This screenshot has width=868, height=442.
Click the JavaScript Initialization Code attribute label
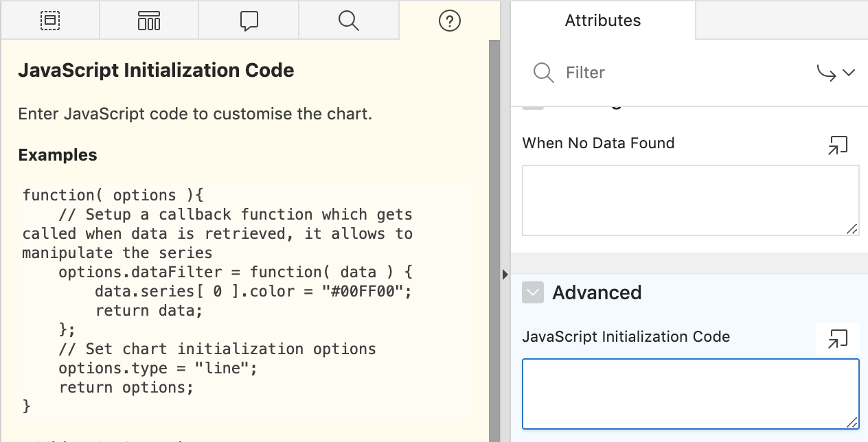(626, 337)
